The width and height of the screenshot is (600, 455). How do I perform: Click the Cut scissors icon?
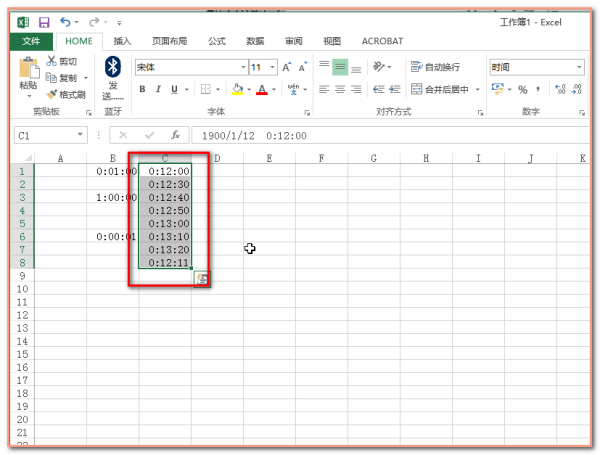[x=52, y=62]
